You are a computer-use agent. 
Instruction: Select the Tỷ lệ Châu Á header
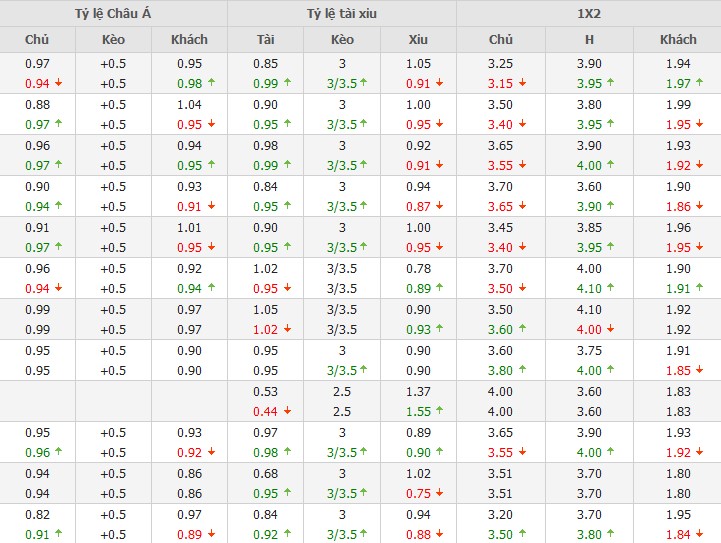113,13
